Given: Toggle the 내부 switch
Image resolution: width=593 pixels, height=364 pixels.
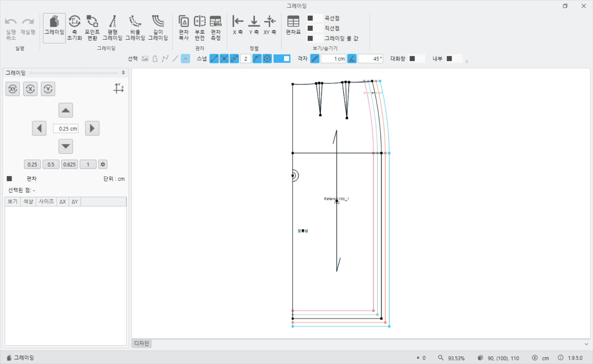Looking at the screenshot, I should click(454, 59).
